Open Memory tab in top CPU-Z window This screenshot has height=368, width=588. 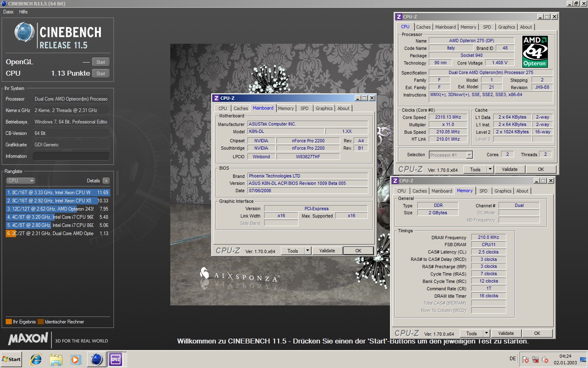pyautogui.click(x=468, y=27)
